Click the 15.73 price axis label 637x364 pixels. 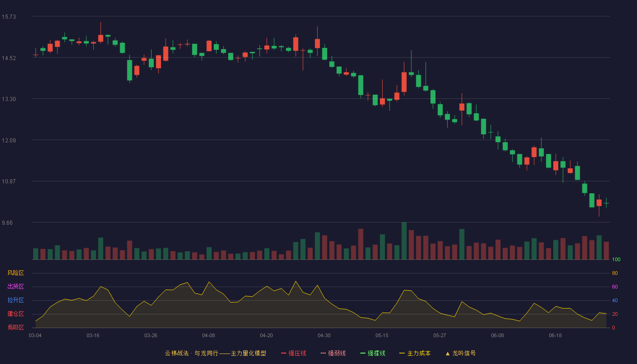[x=9, y=17]
